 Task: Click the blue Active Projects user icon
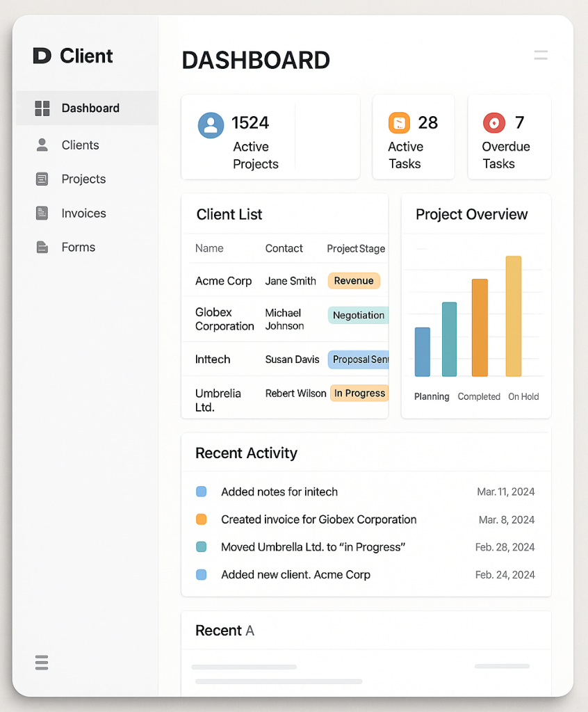[211, 124]
